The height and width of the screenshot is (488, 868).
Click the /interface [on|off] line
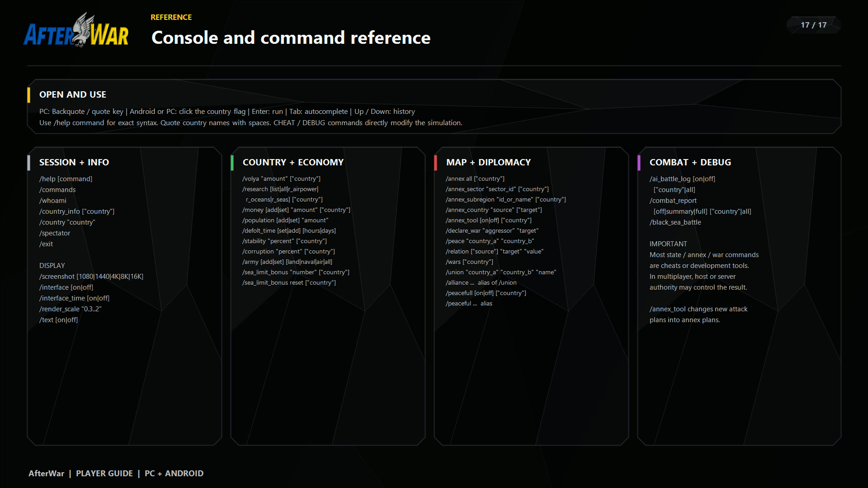coord(66,287)
